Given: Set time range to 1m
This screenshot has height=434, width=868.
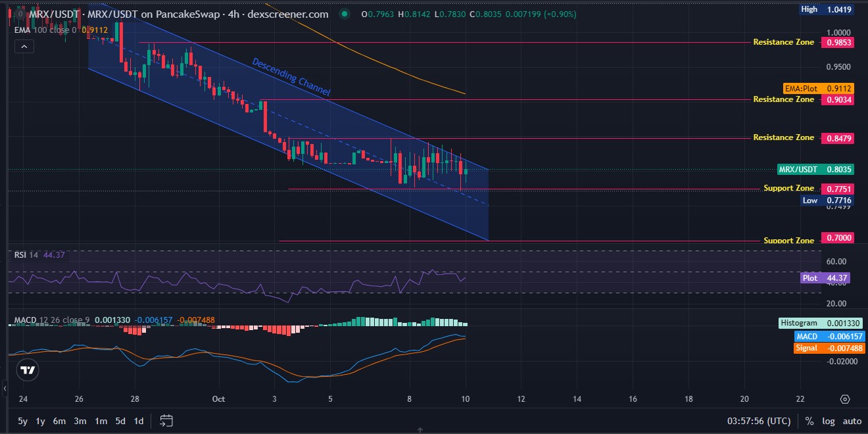Looking at the screenshot, I should point(101,421).
